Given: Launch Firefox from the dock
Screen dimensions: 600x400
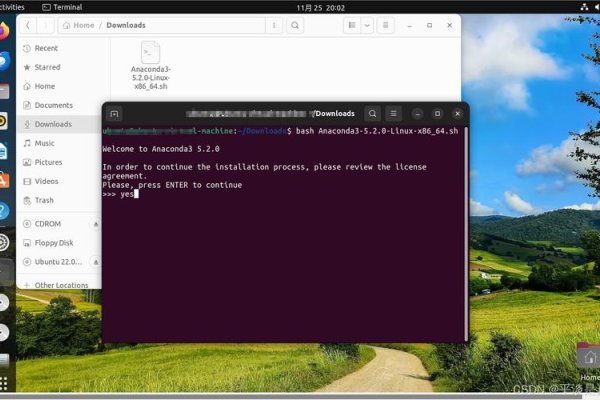Looking at the screenshot, I should pyautogui.click(x=3, y=31).
